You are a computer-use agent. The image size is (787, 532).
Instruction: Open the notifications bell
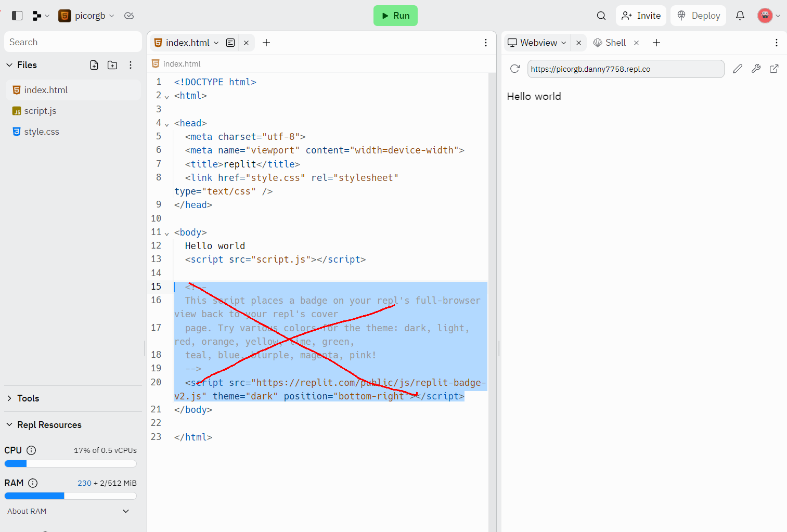[x=740, y=16]
